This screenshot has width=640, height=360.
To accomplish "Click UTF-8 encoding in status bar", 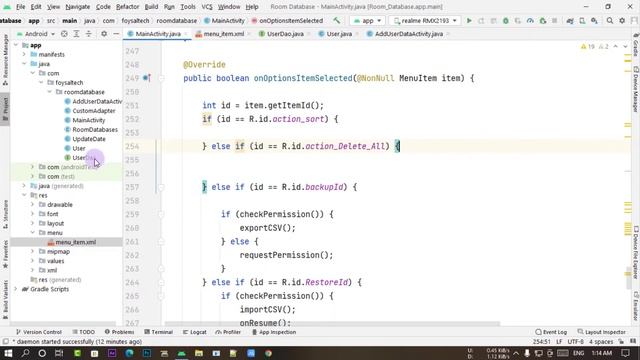I will click(576, 342).
